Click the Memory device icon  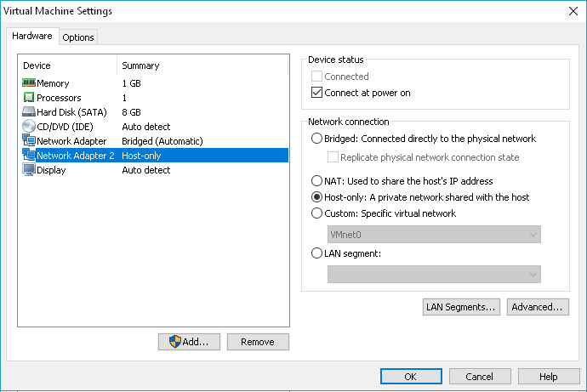point(28,83)
